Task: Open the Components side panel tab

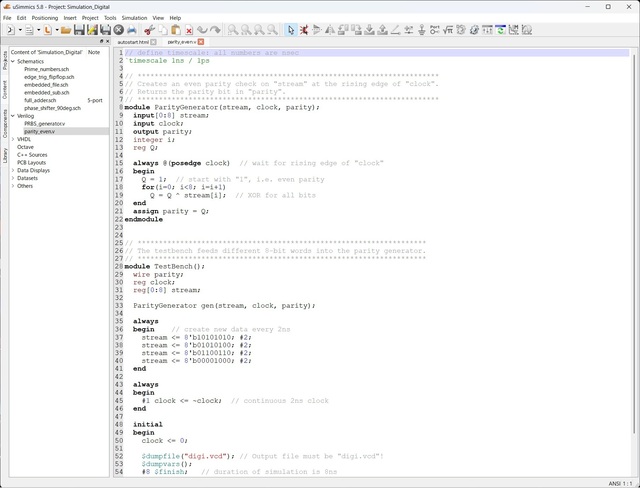Action: click(x=5, y=121)
